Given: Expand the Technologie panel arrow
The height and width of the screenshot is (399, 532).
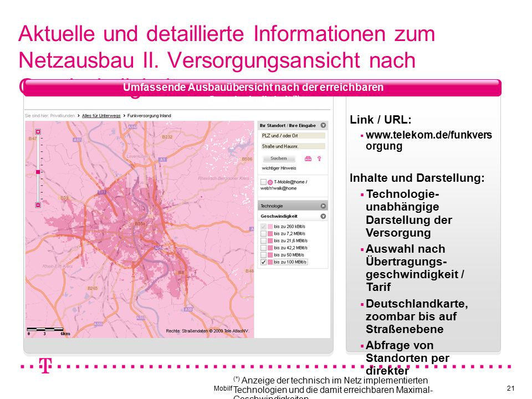Looking at the screenshot, I should [323, 206].
